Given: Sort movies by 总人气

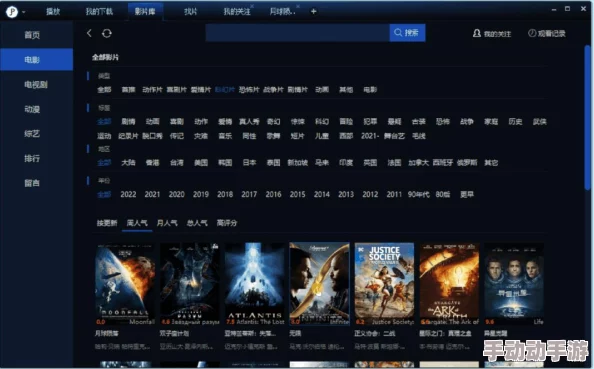Looking at the screenshot, I should click(x=197, y=223).
